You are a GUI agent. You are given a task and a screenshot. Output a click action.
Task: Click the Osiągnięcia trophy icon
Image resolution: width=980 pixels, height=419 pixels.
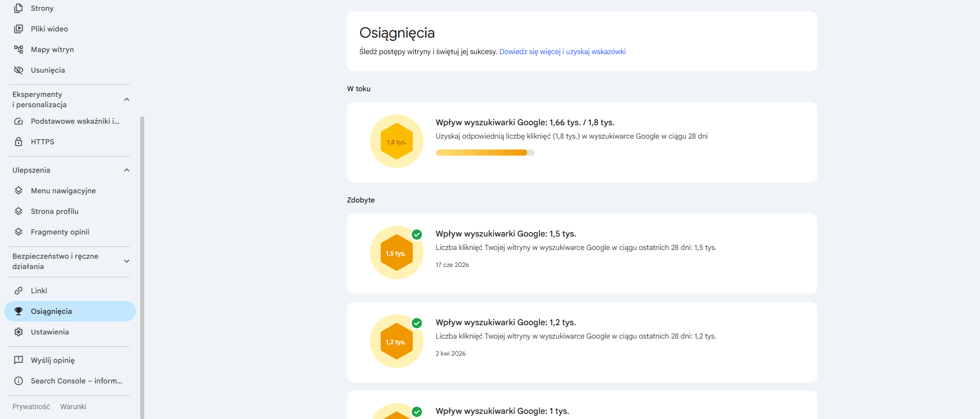pyautogui.click(x=19, y=311)
